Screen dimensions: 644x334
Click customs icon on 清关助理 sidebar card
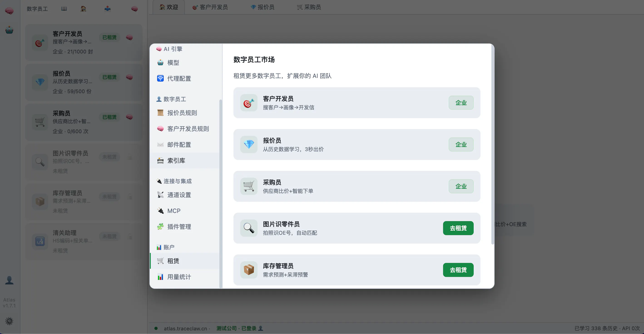click(x=40, y=242)
